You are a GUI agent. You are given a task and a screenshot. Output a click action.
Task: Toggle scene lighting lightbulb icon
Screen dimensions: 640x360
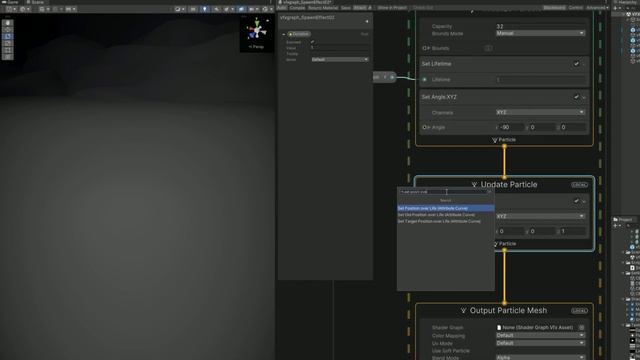pyautogui.click(x=204, y=9)
